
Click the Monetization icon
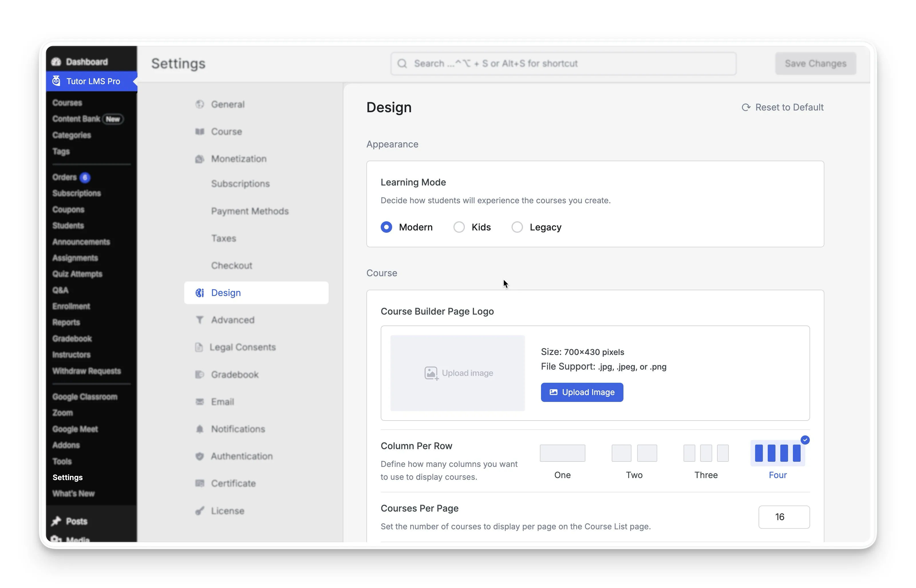point(200,159)
